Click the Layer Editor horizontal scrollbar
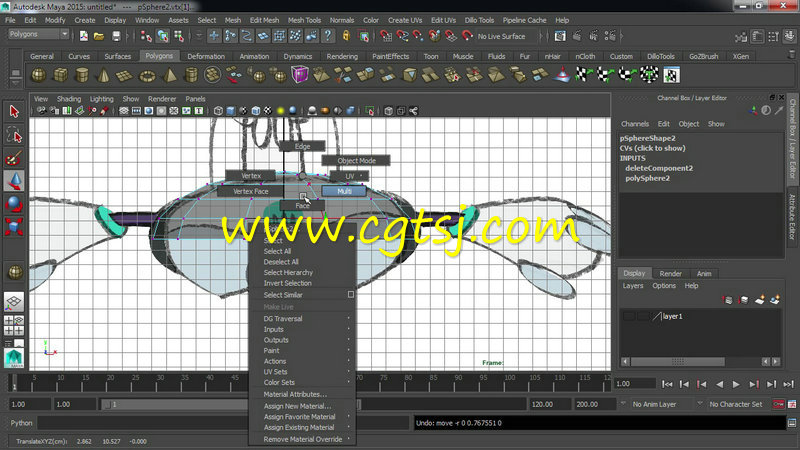The image size is (800, 450). pyautogui.click(x=678, y=362)
